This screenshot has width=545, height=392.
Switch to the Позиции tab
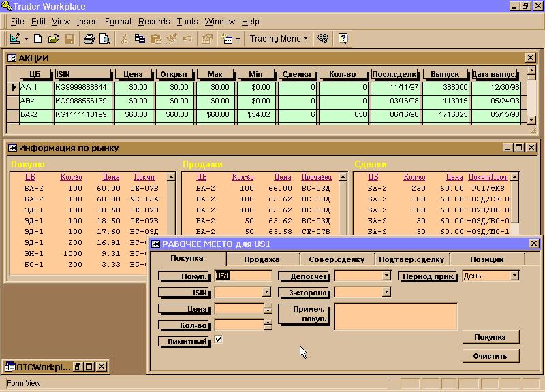pyautogui.click(x=486, y=259)
